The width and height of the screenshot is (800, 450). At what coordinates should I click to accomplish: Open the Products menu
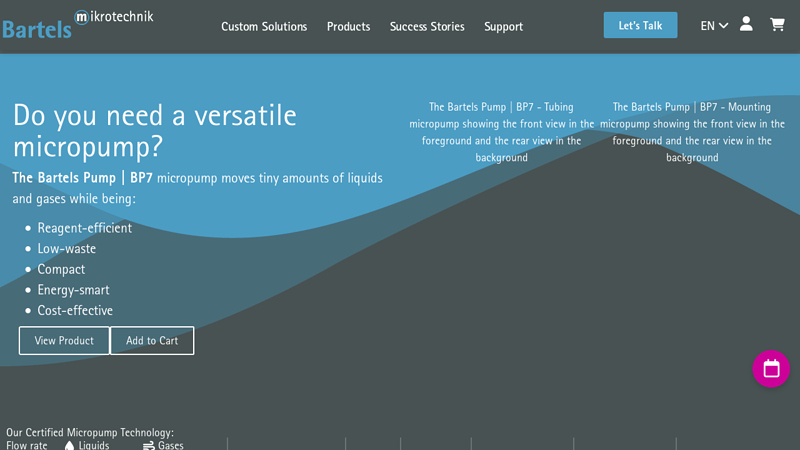pyautogui.click(x=348, y=26)
